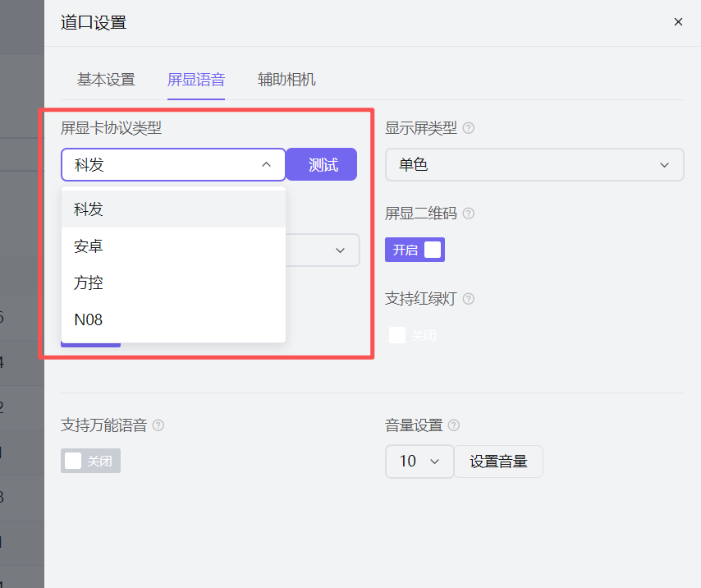Switch to the 基本设置 tab
The width and height of the screenshot is (701, 588).
[106, 80]
